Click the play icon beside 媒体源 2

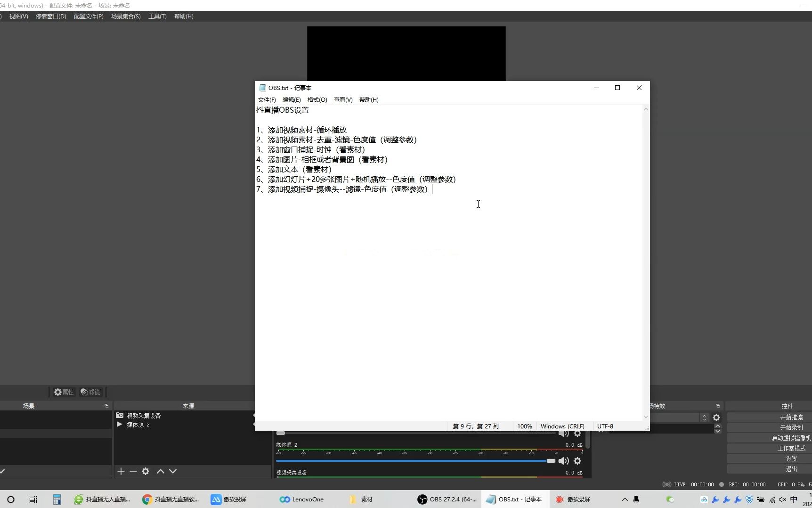pyautogui.click(x=120, y=425)
